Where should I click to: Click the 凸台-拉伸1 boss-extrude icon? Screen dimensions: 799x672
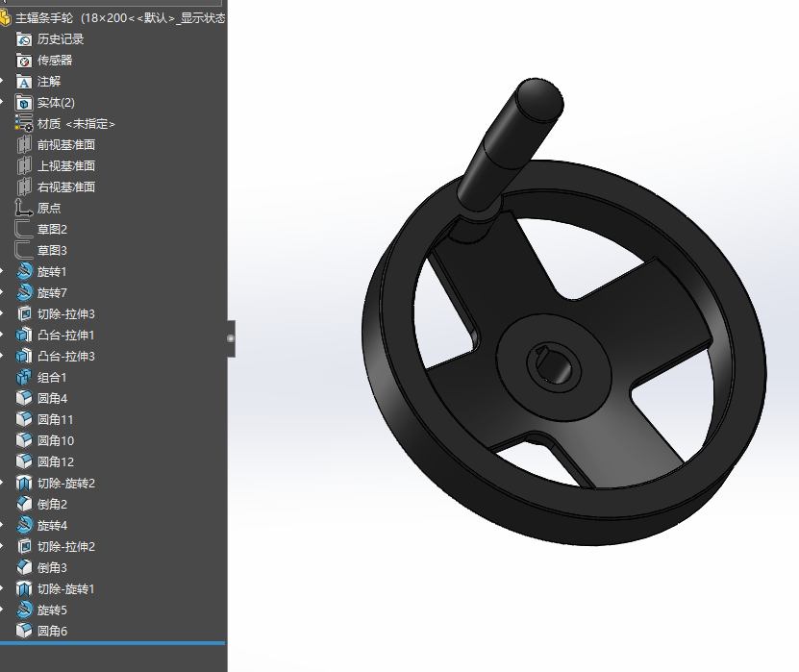[x=23, y=336]
